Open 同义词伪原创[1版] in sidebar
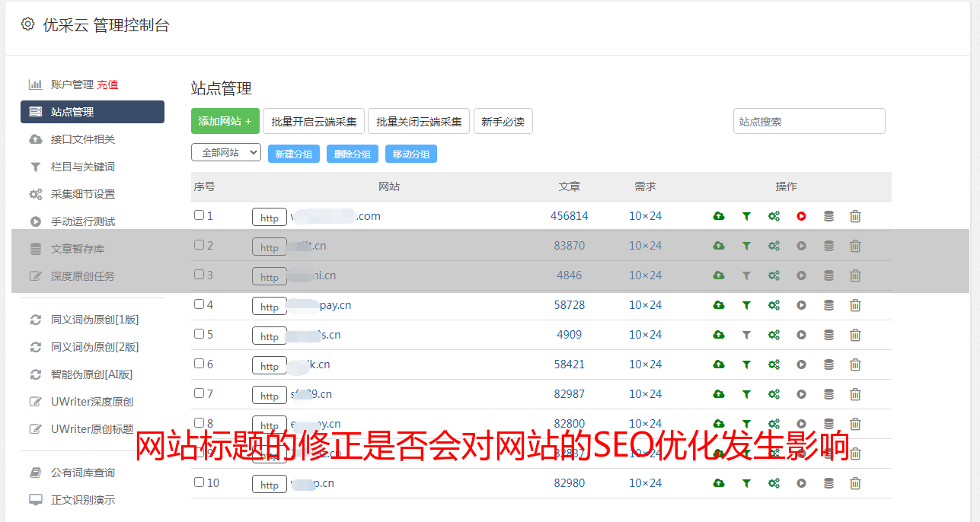Image resolution: width=980 pixels, height=522 pixels. 95,320
